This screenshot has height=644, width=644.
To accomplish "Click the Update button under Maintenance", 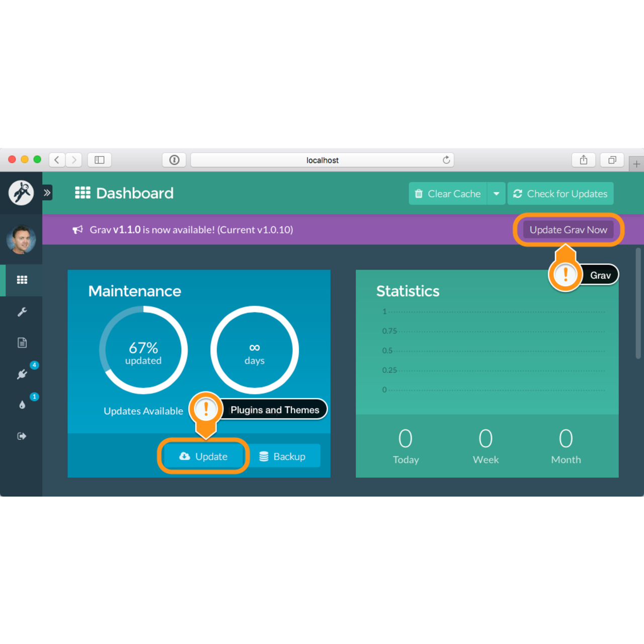I will pyautogui.click(x=203, y=456).
